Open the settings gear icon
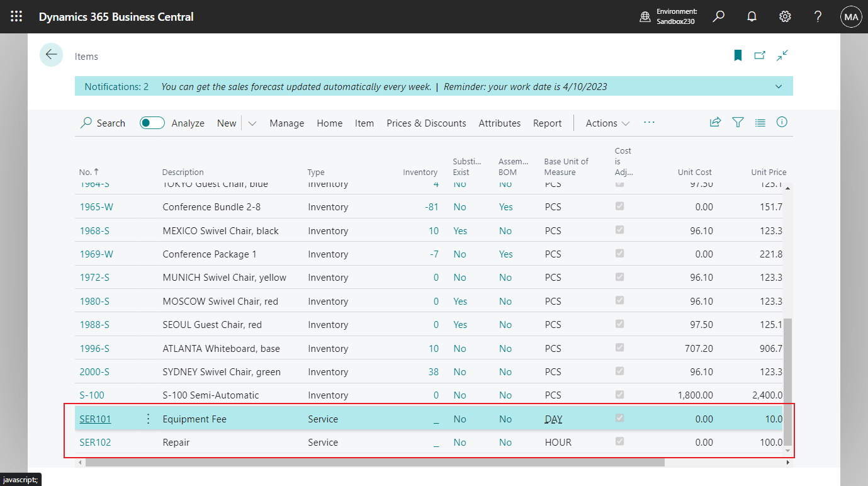 785,17
